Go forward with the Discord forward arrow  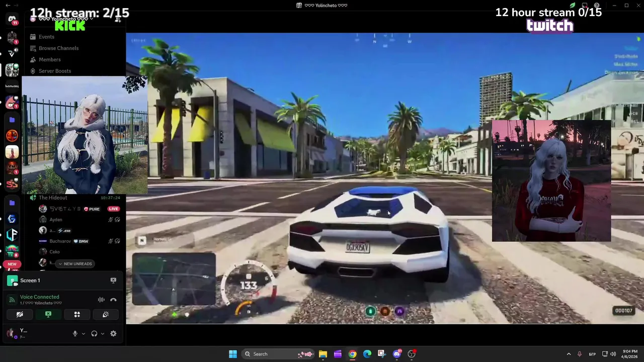pos(15,5)
